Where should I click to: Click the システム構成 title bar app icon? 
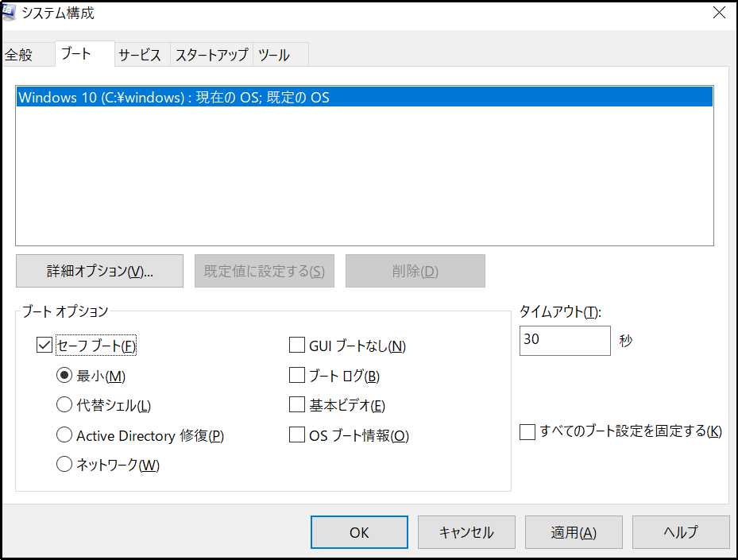coord(10,13)
